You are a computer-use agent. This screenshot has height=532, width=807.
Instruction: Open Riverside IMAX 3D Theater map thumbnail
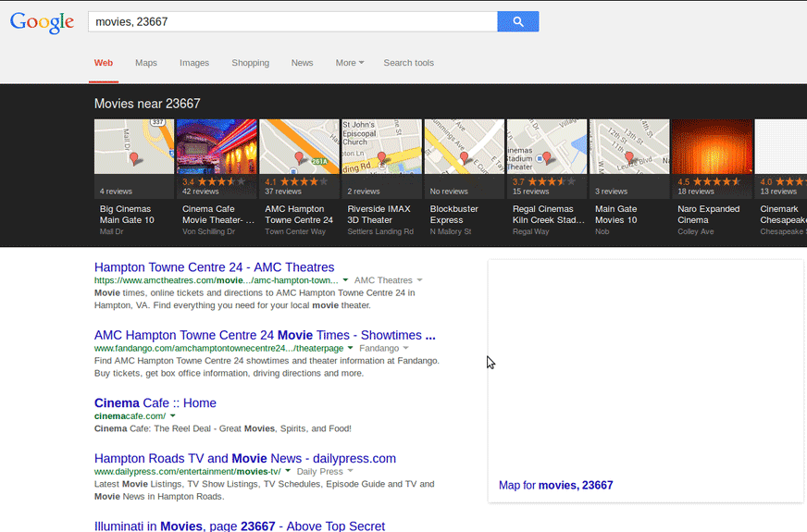click(382, 146)
